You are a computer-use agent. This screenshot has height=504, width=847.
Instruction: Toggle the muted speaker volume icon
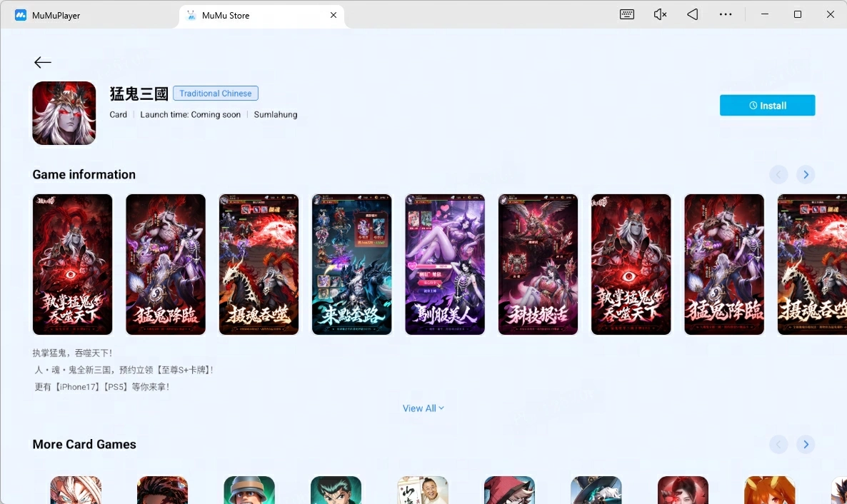point(660,14)
